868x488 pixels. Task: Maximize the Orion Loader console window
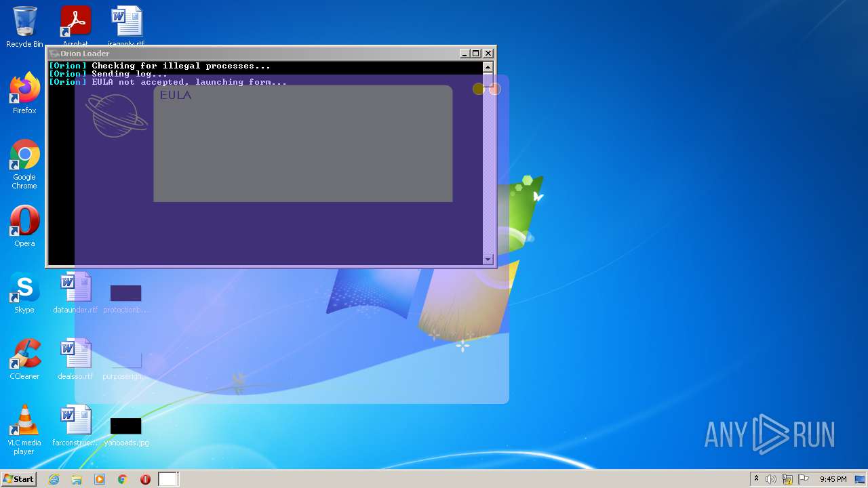coord(476,54)
